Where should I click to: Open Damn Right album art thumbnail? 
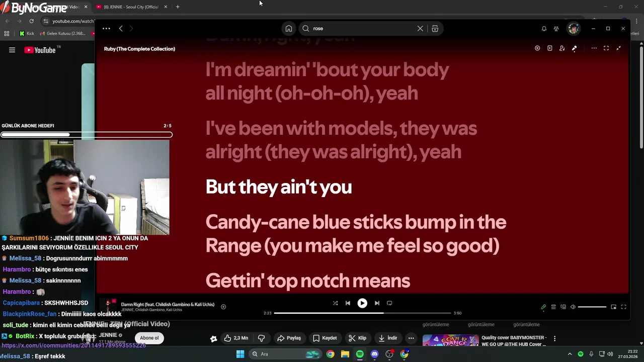click(108, 306)
